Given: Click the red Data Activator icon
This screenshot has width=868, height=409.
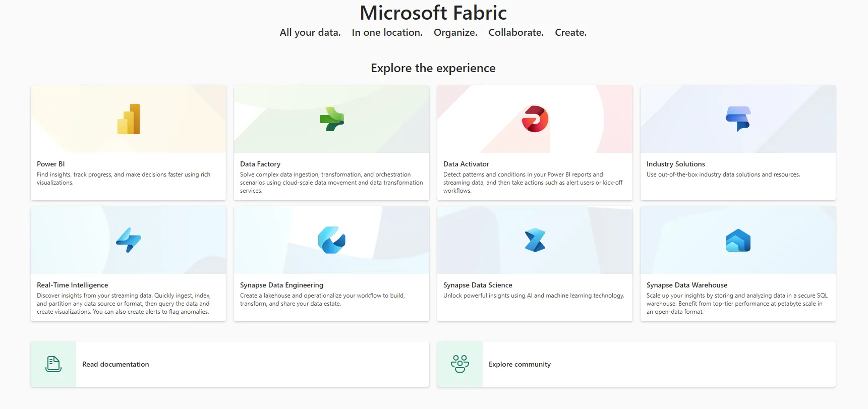Looking at the screenshot, I should pos(535,119).
